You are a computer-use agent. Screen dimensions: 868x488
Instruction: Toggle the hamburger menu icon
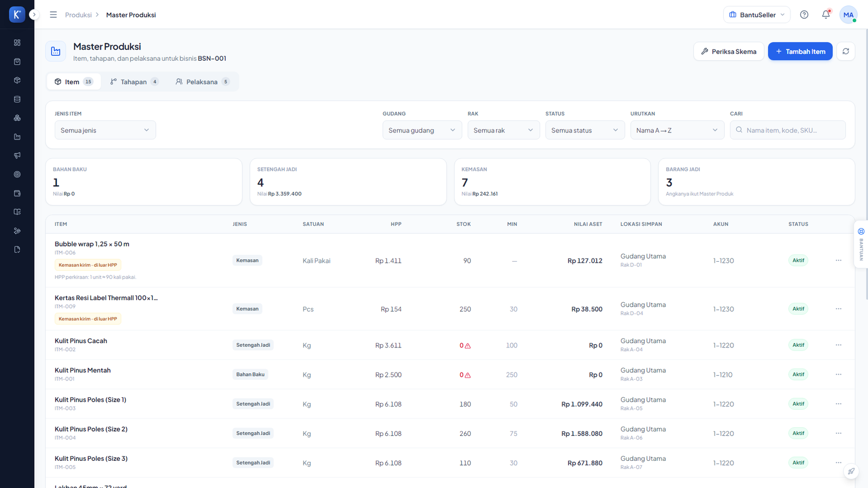click(53, 15)
